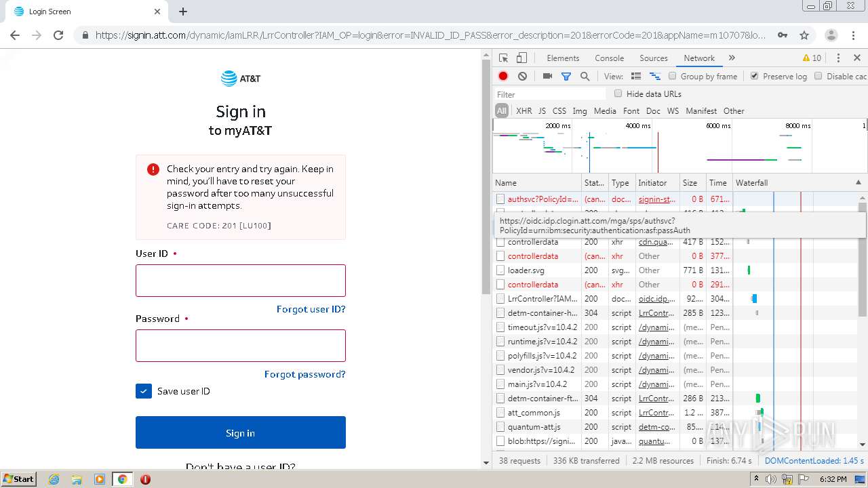Filter requests by Img type
This screenshot has width=868, height=488.
pyautogui.click(x=580, y=111)
